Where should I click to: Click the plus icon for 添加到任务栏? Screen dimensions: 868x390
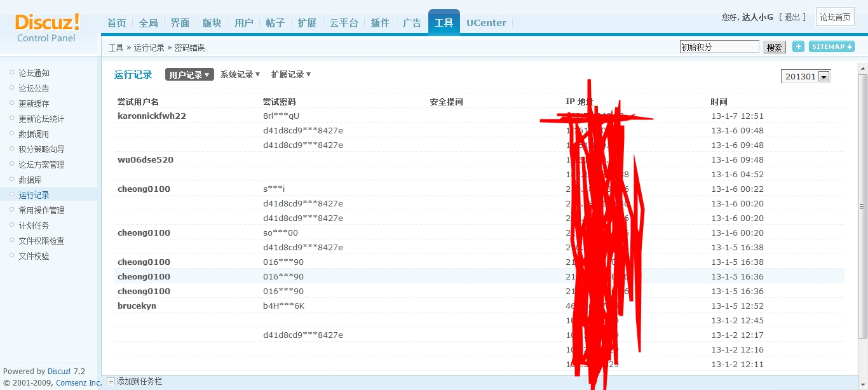click(x=111, y=382)
